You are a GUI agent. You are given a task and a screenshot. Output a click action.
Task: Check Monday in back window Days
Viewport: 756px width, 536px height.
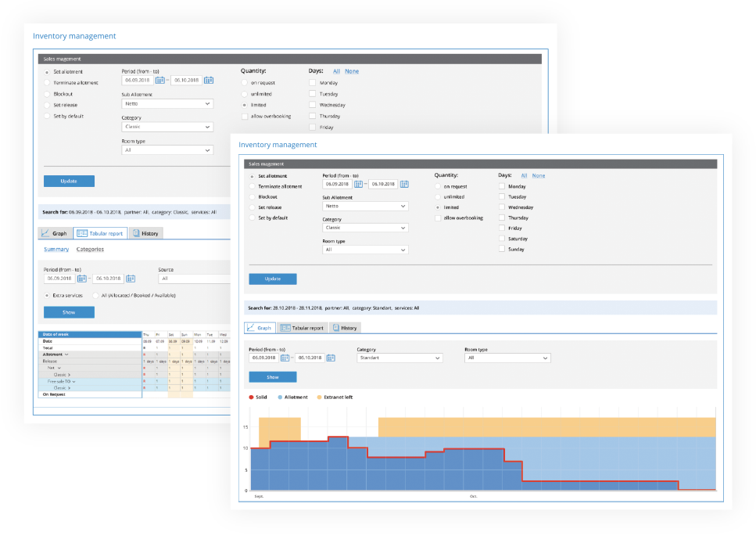click(313, 82)
